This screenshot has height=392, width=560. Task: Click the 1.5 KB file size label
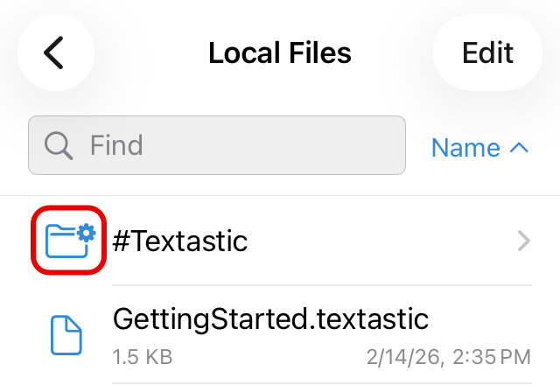[x=143, y=356]
